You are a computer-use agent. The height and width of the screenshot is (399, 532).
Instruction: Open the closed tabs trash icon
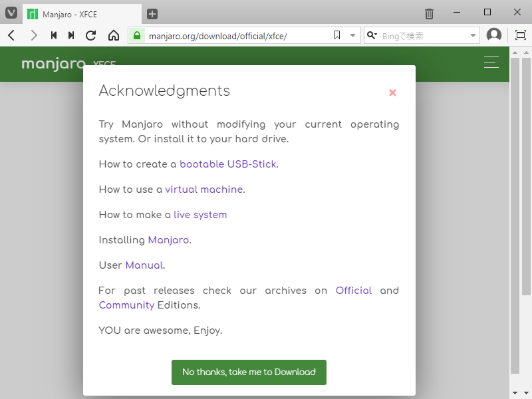point(429,14)
